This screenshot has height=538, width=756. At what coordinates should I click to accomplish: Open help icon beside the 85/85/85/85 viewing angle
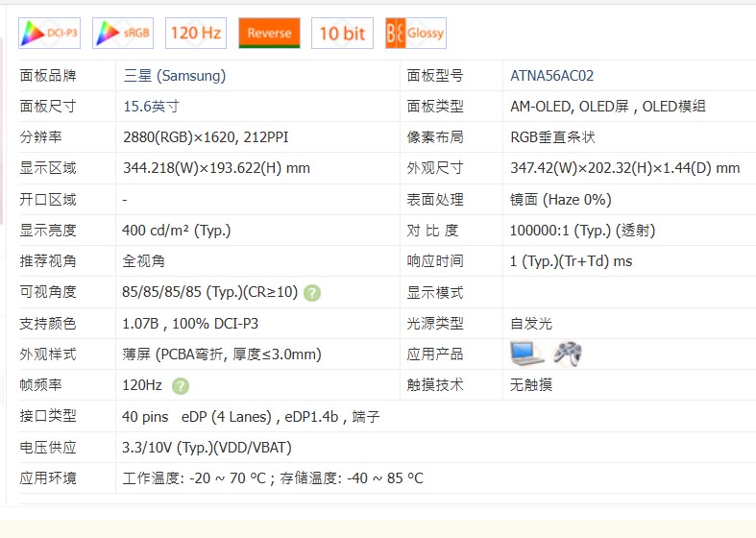pos(312,293)
